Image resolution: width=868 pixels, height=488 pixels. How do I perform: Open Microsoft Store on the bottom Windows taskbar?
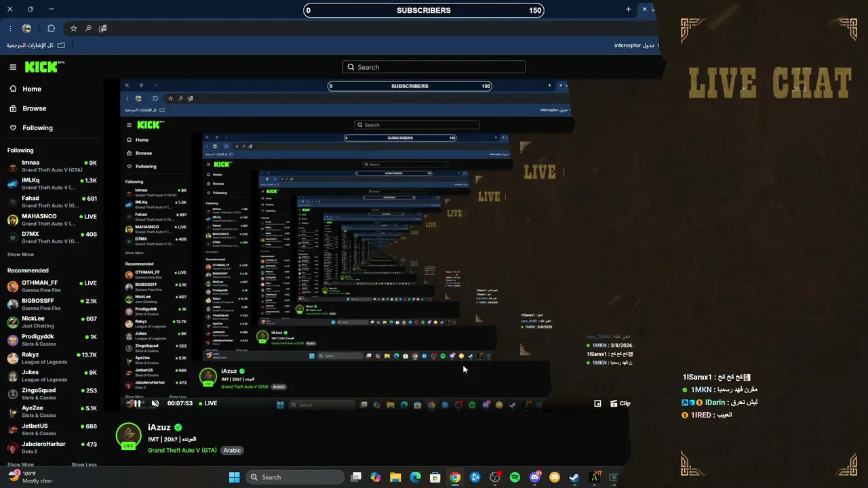[435, 477]
